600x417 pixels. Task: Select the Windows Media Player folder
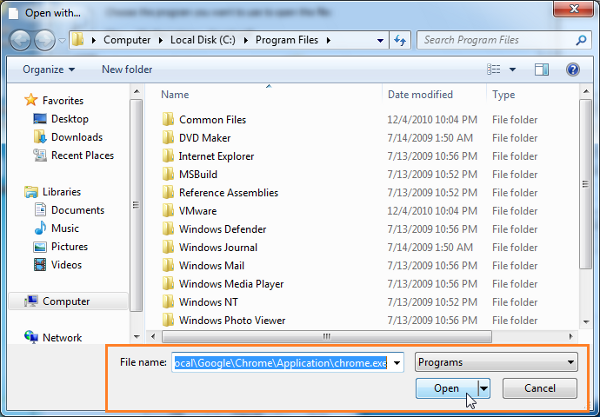(231, 284)
